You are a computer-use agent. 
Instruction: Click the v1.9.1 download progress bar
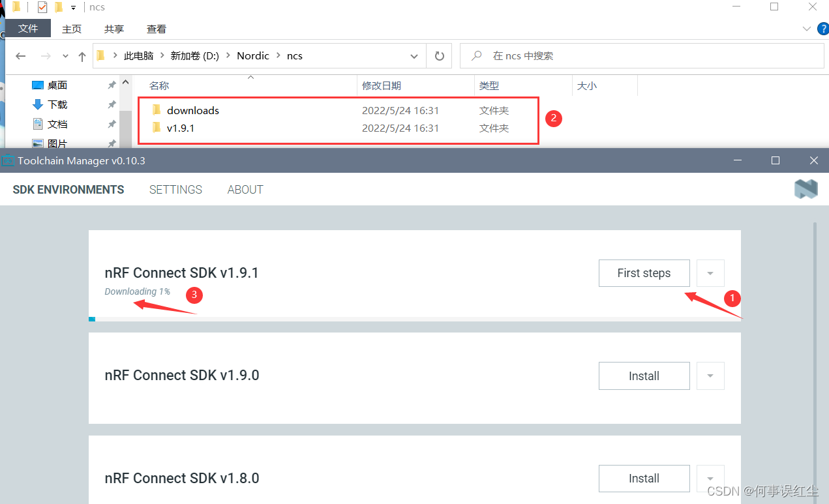tap(415, 319)
